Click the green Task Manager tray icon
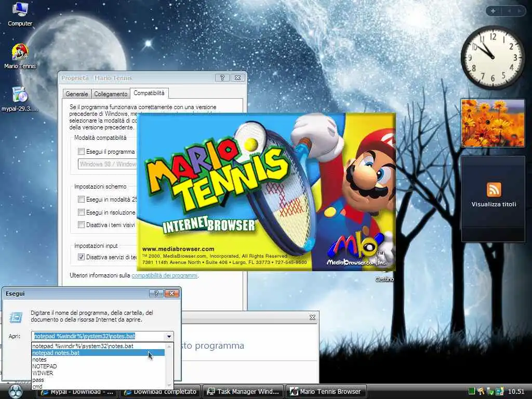 click(x=471, y=391)
